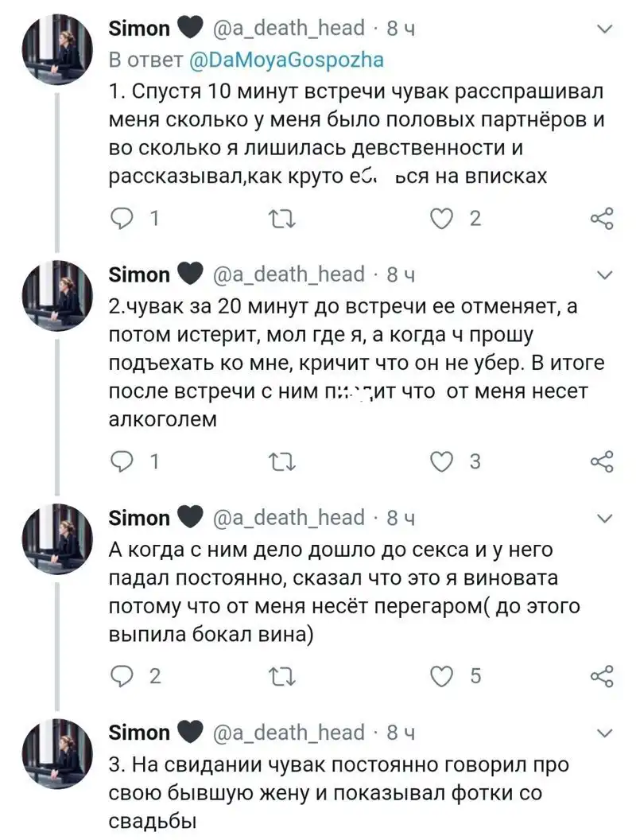
Task: Like the first tweet with 2 likes
Action: 442,217
